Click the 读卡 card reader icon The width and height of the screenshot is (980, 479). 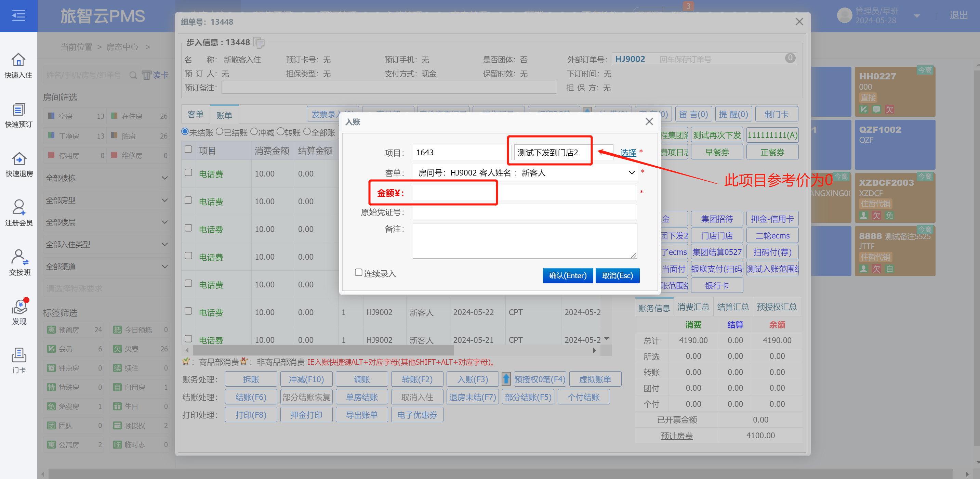click(x=155, y=75)
